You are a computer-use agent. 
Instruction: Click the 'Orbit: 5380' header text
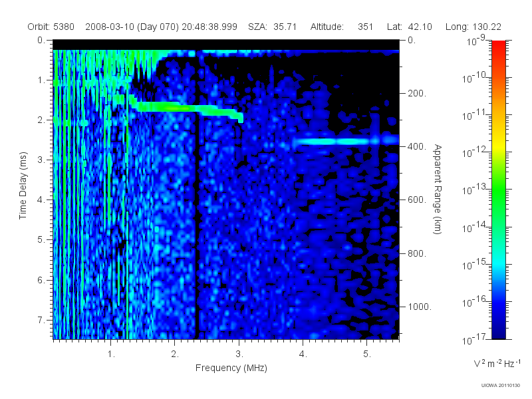tap(51, 27)
